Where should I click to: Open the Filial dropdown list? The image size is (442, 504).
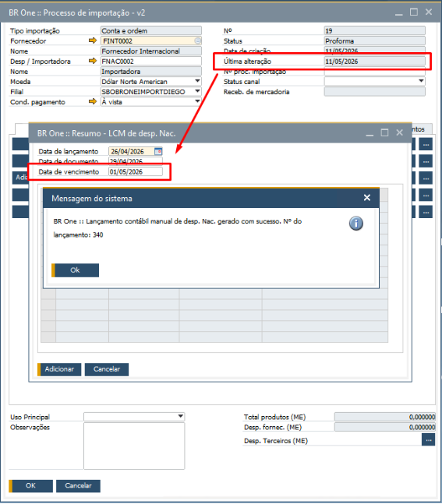click(x=197, y=91)
